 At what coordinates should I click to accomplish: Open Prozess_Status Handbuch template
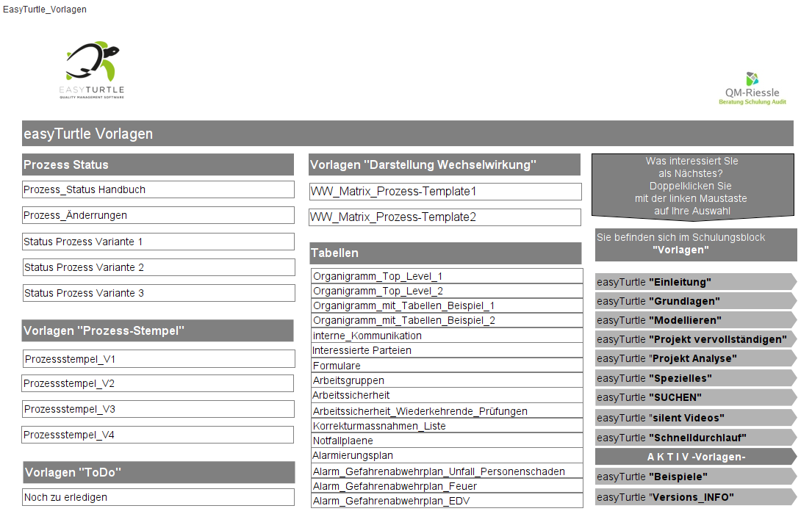[x=159, y=189]
